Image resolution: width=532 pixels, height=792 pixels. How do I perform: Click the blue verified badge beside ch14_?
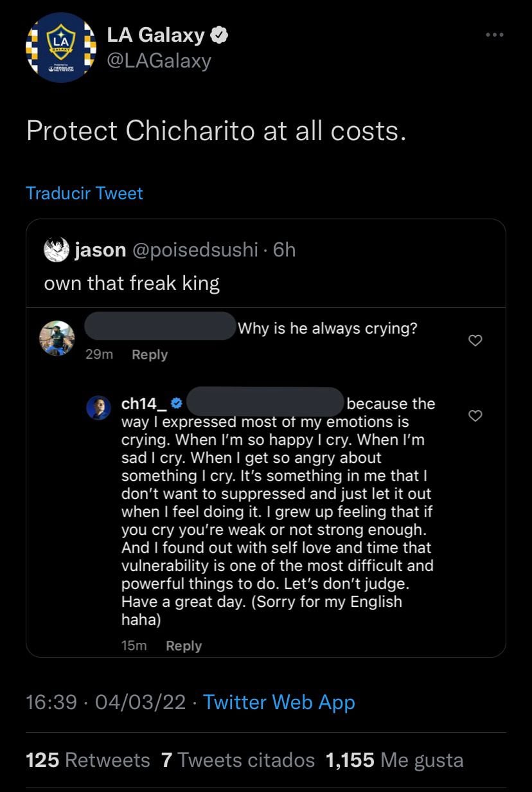point(177,404)
